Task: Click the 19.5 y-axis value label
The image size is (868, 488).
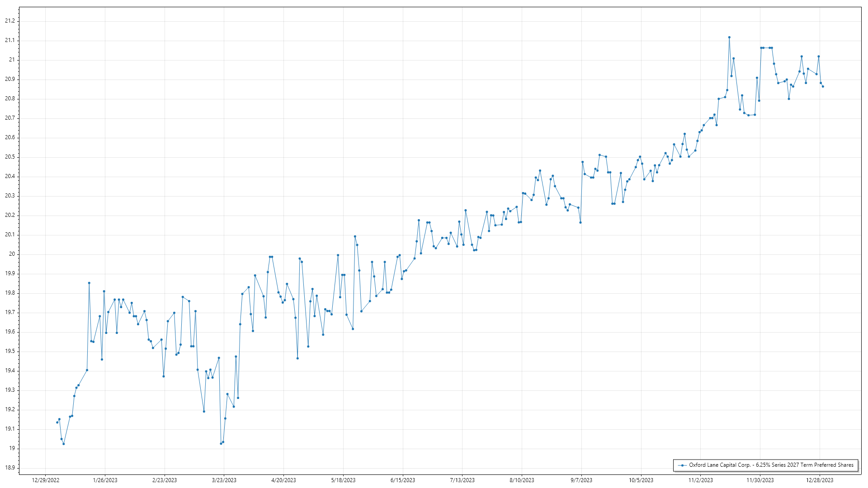Action: (x=10, y=352)
